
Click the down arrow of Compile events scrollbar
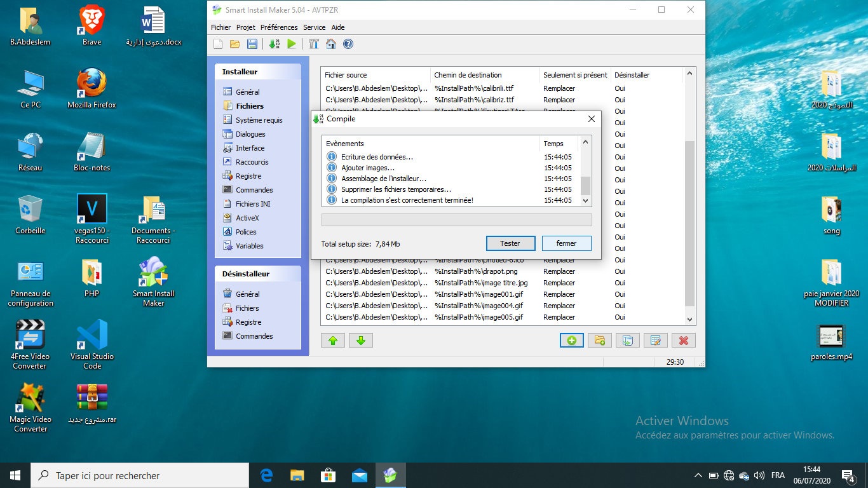coord(586,200)
